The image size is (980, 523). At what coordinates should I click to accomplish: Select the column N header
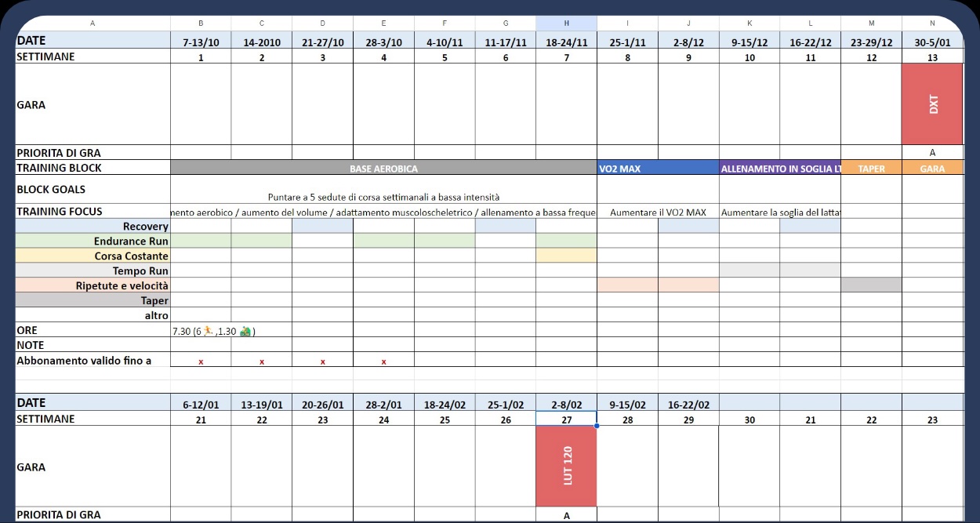[932, 24]
